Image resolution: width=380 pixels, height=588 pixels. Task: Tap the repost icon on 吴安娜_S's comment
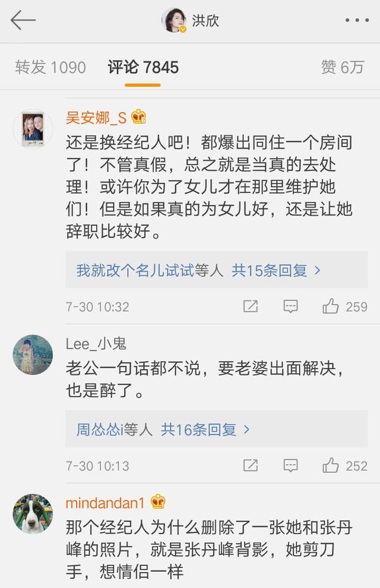(x=251, y=306)
